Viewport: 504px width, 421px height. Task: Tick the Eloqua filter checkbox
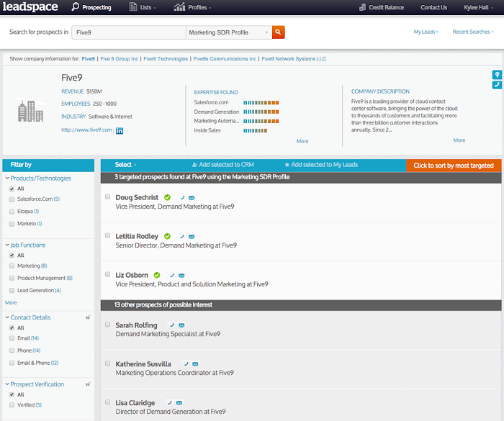click(12, 212)
